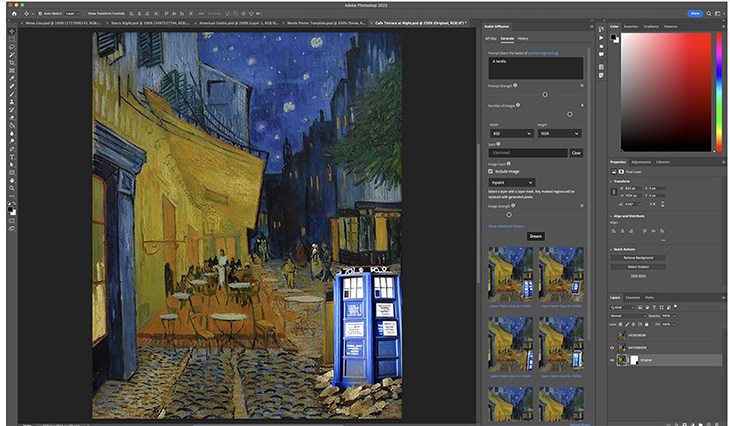Click the lock transparent pixels icon
Screen dimensions: 730x426
point(621,324)
